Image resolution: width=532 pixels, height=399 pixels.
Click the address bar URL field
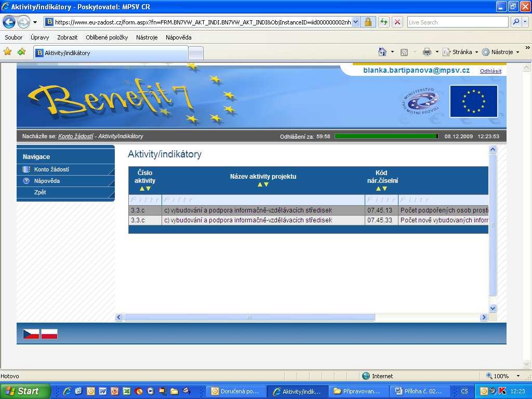pyautogui.click(x=203, y=22)
